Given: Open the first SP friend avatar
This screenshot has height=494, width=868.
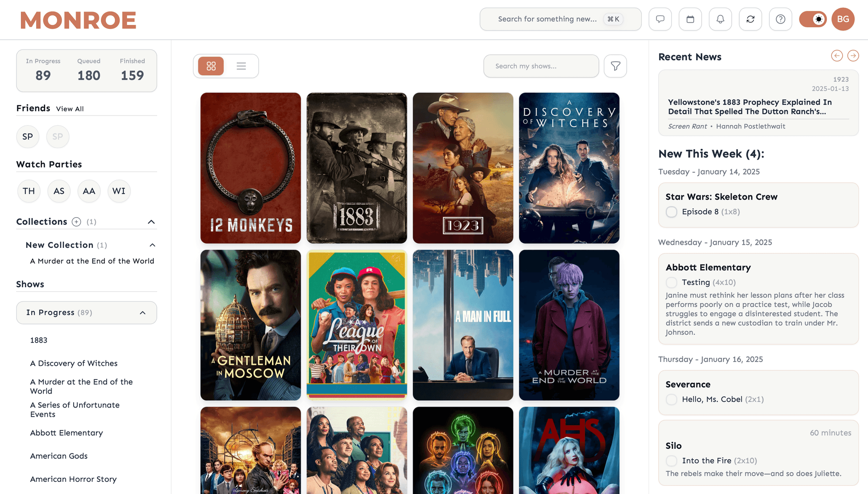Looking at the screenshot, I should coord(28,137).
